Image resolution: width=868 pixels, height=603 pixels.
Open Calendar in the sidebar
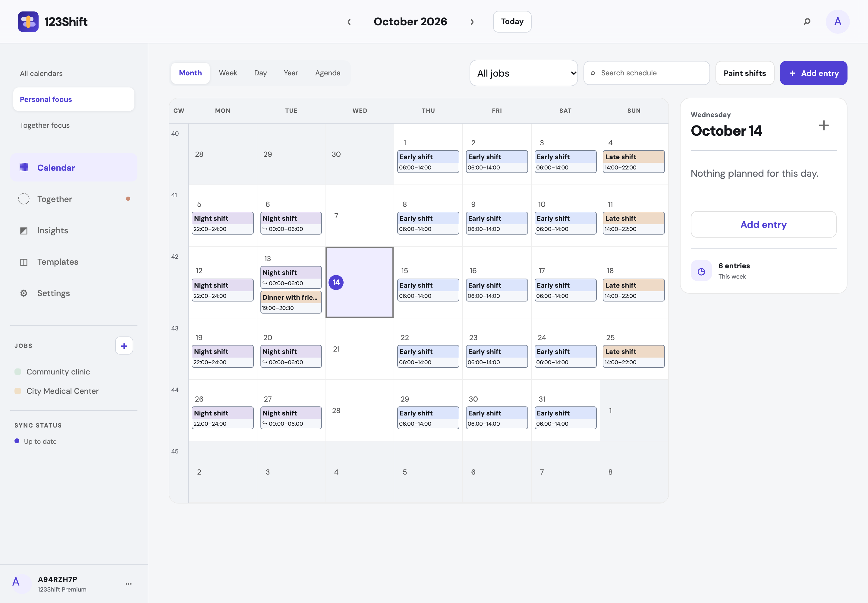74,167
